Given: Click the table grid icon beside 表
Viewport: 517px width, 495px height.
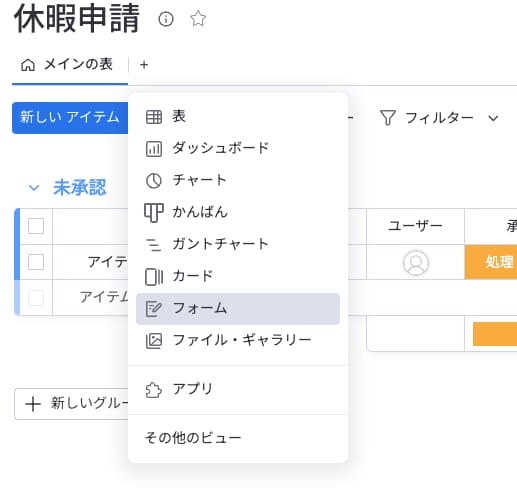Looking at the screenshot, I should coord(154,117).
